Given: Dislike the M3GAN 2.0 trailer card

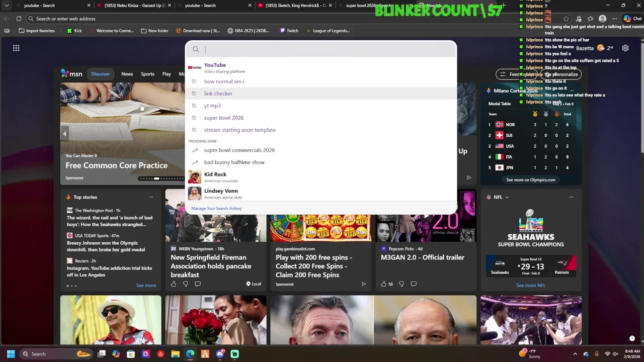Looking at the screenshot, I should pos(401,284).
